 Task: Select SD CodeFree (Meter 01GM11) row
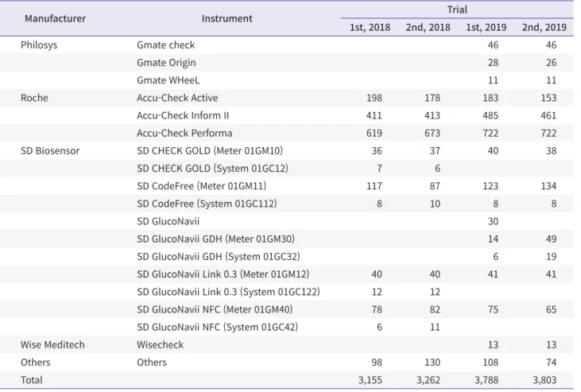tap(287, 186)
